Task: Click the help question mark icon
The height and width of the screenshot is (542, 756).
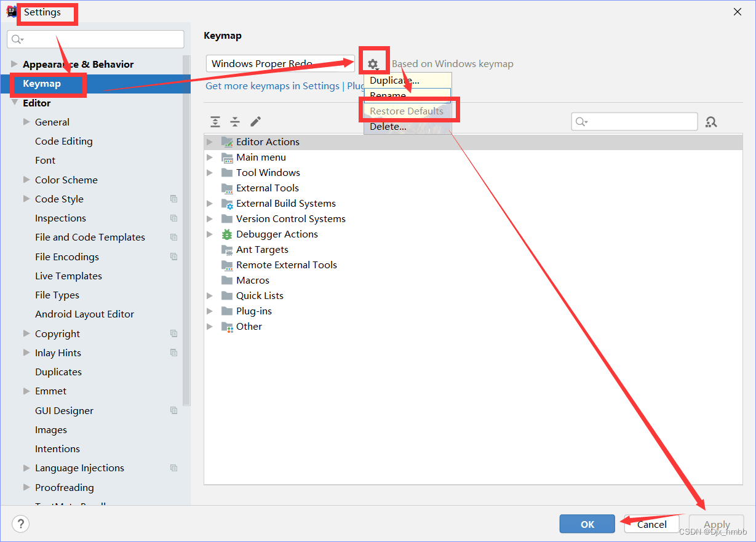Action: coord(20,524)
